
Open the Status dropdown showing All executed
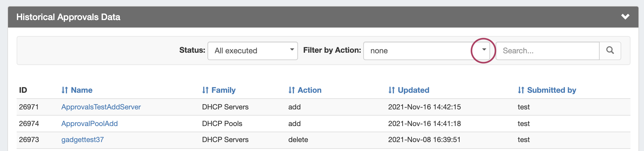coord(252,51)
